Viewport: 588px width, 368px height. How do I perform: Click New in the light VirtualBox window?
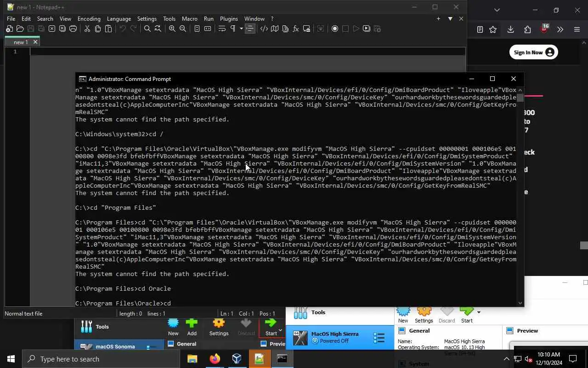(403, 315)
